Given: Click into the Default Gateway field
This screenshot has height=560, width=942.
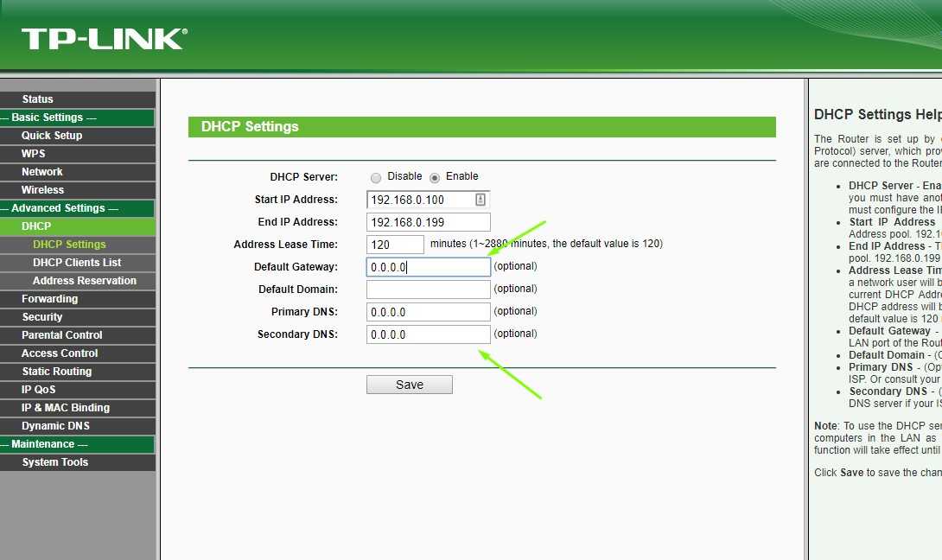Looking at the screenshot, I should click(428, 267).
